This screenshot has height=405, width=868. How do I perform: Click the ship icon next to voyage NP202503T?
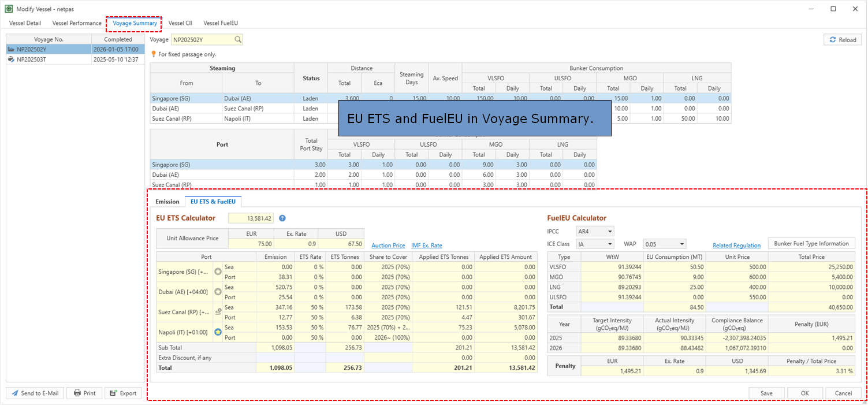click(11, 59)
